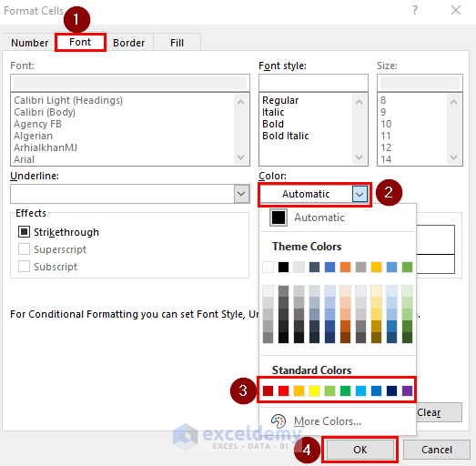
Task: Select font size 10
Action: pos(386,124)
